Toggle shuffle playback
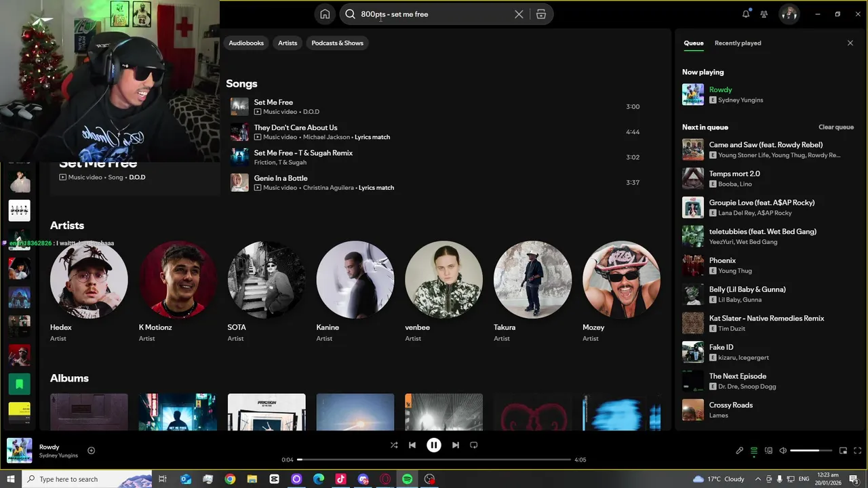 pyautogui.click(x=394, y=445)
